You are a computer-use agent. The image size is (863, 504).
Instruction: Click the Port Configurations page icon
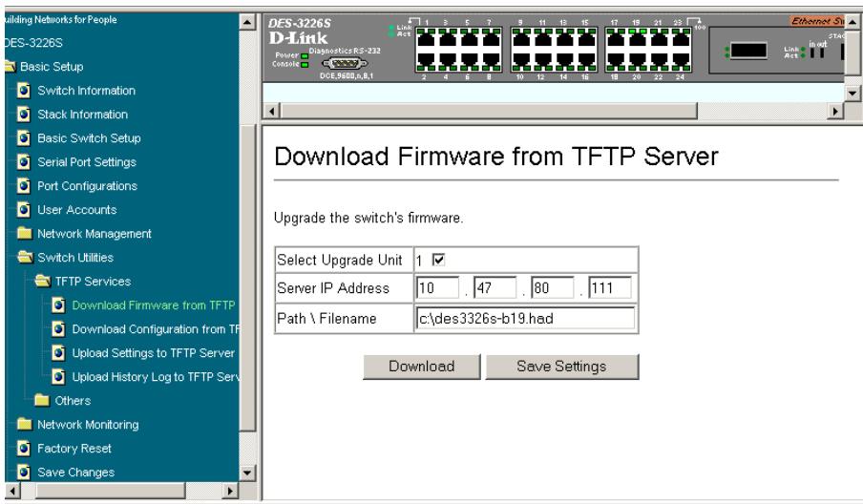click(24, 186)
